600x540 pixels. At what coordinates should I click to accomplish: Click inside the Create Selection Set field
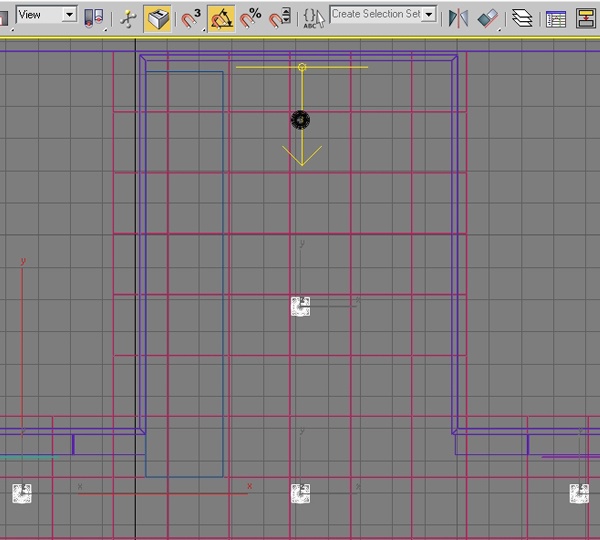[376, 15]
